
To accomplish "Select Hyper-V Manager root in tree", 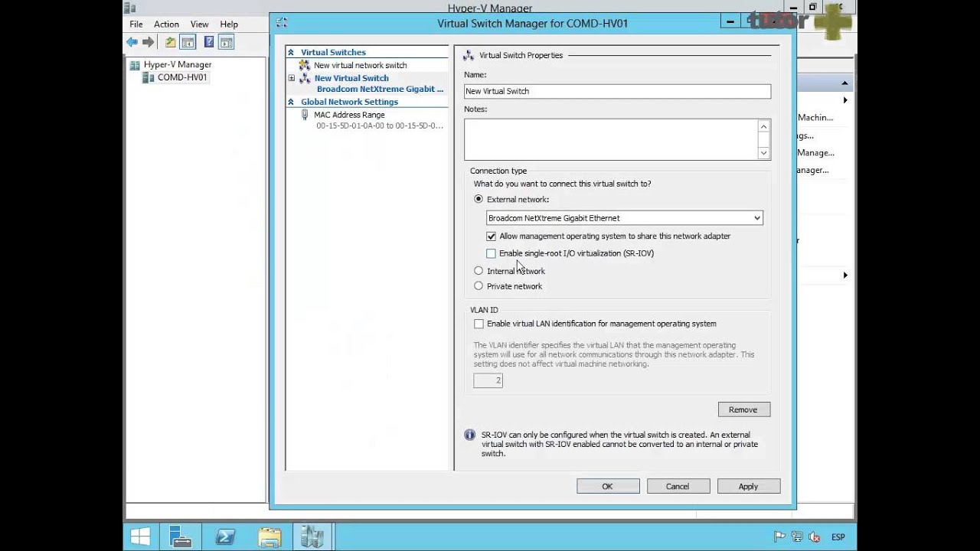I will [178, 65].
